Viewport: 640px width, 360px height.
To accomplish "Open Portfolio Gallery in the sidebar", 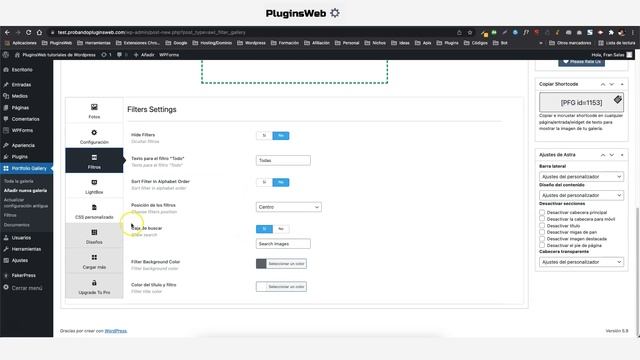I will point(27,168).
